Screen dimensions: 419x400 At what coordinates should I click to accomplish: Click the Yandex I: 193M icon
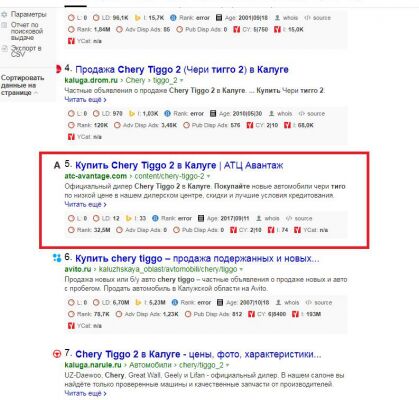pyautogui.click(x=295, y=314)
